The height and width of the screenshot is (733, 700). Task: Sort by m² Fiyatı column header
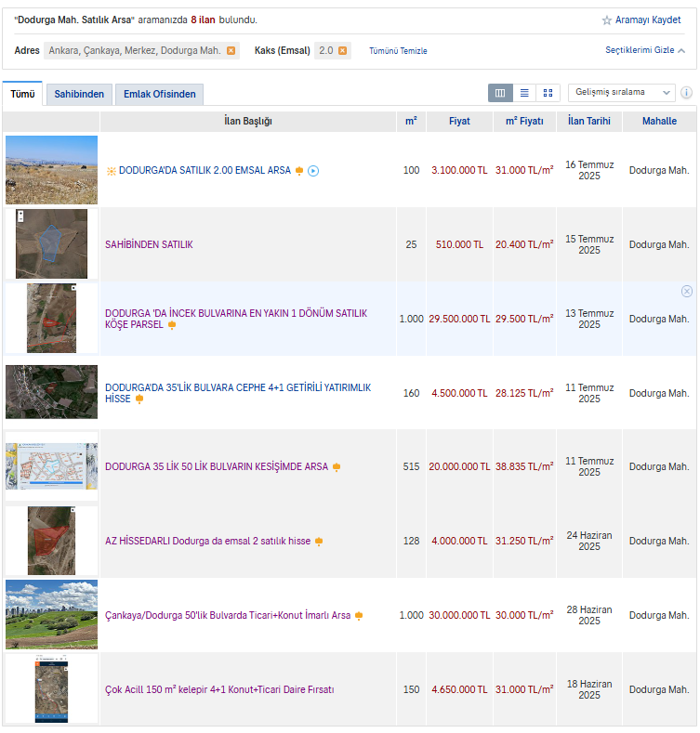(x=524, y=122)
